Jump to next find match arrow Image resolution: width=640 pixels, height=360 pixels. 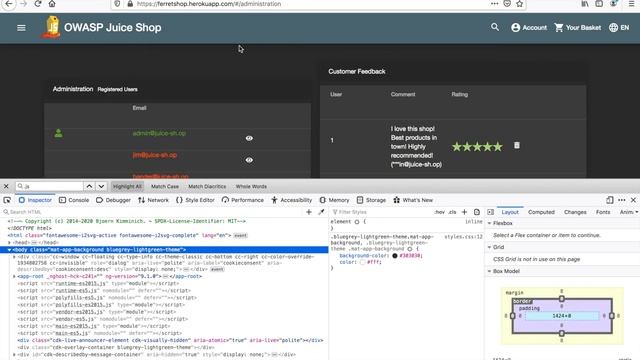pos(101,186)
